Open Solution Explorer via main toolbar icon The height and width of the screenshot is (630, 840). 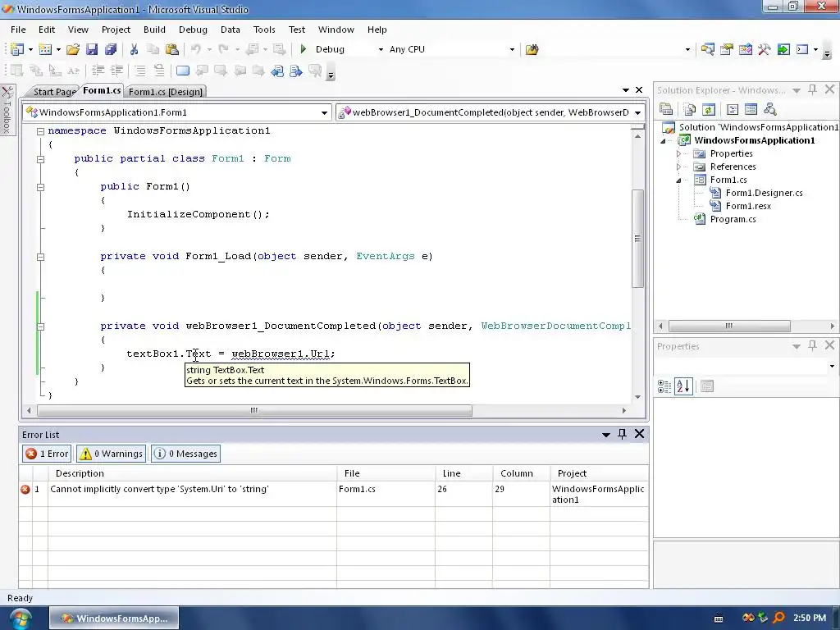pyautogui.click(x=708, y=49)
